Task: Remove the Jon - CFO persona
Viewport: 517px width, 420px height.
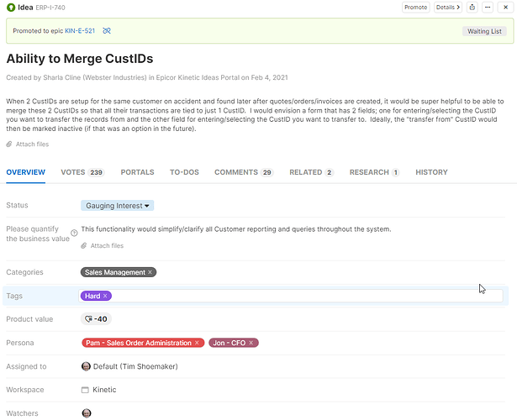Action: point(251,343)
